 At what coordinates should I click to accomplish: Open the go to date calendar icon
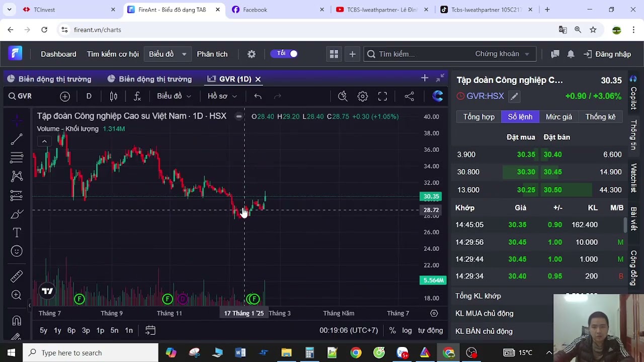150,330
